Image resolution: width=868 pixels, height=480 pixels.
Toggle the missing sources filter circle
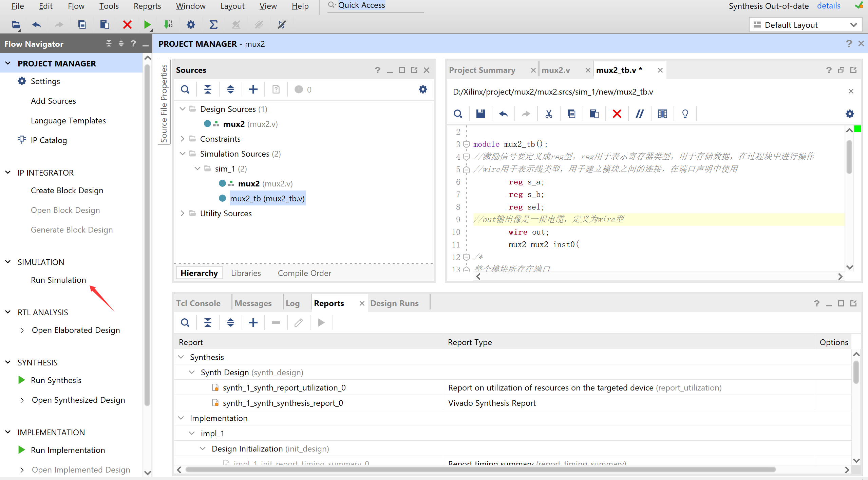point(299,89)
